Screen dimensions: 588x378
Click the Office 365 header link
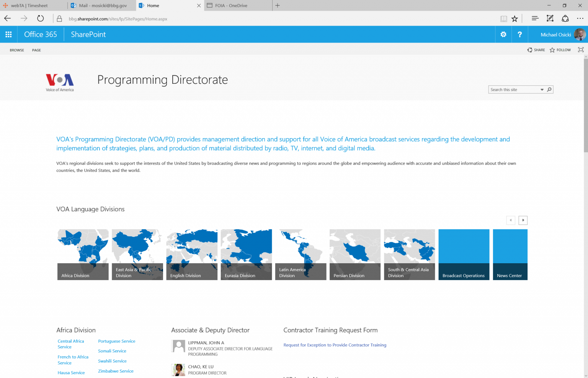(41, 34)
